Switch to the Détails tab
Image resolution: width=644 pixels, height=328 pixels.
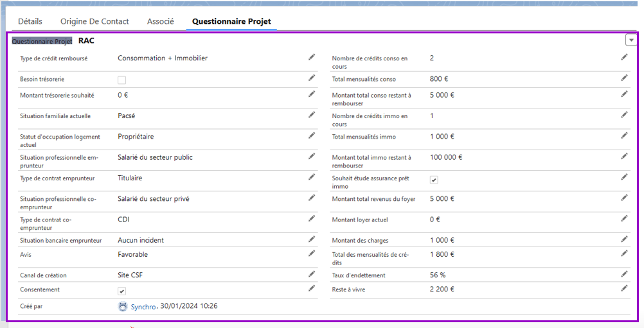point(30,21)
